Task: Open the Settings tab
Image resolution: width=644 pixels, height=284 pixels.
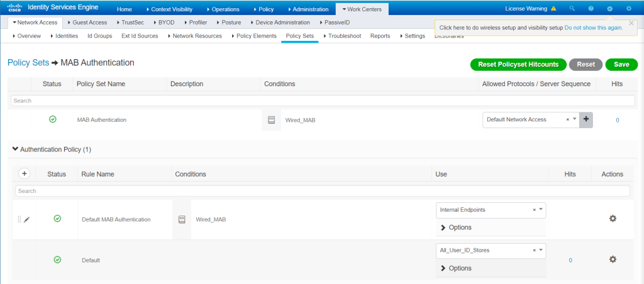Action: [x=413, y=36]
